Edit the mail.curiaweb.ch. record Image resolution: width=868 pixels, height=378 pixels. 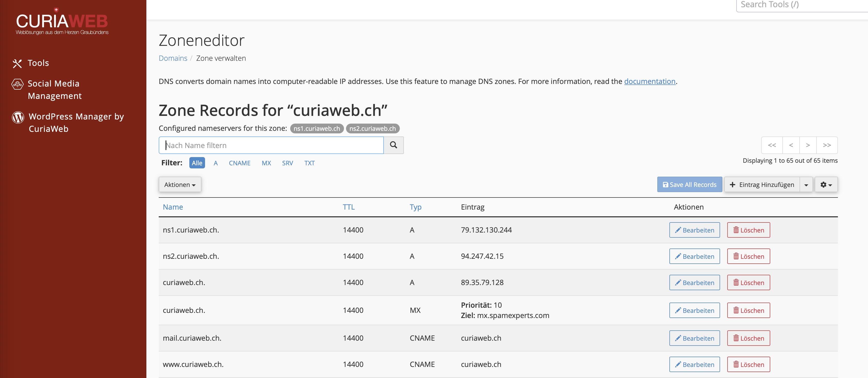694,338
